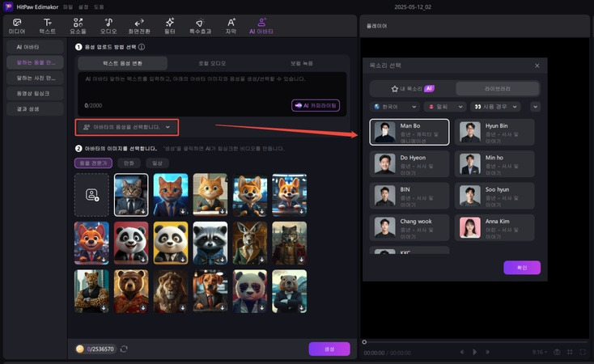
Task: Choose the Min ho voice card
Action: 494,164
